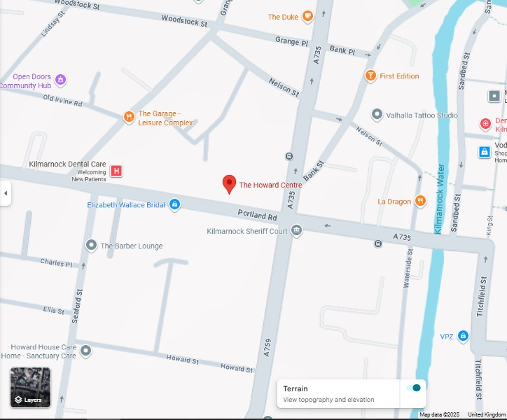Click the VPZ shop icon
Image resolution: width=507 pixels, height=420 pixels.
pos(463,336)
